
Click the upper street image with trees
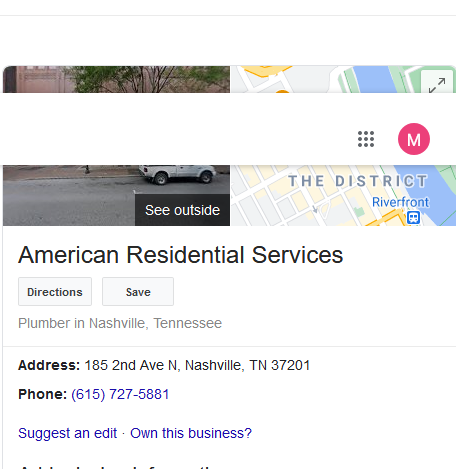click(x=116, y=79)
